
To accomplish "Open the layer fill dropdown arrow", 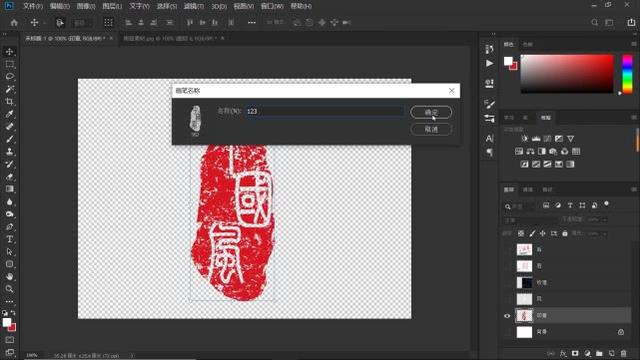I will tap(605, 233).
